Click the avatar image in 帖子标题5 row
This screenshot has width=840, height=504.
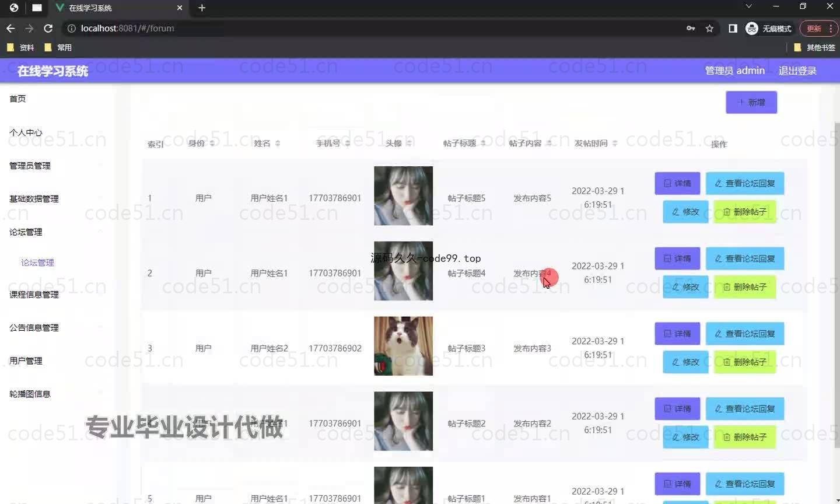(x=403, y=196)
